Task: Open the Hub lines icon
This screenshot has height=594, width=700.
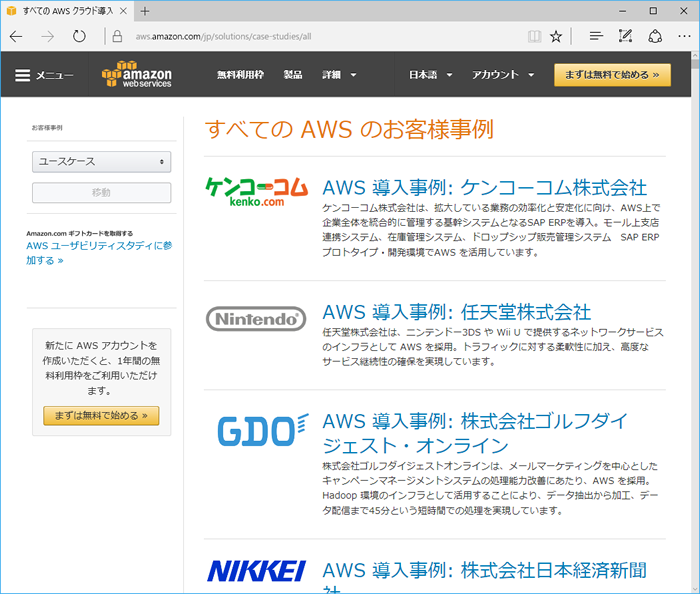Action: click(x=596, y=36)
